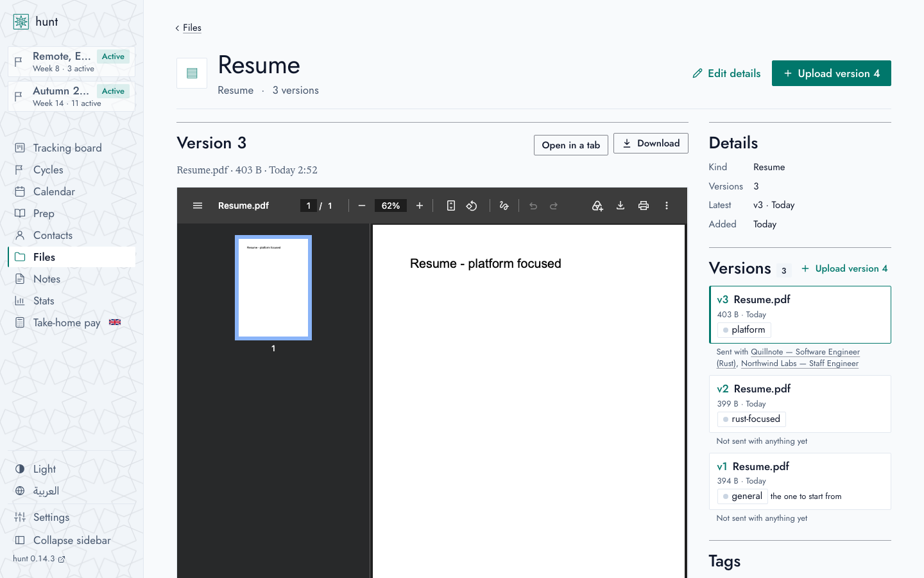Edit the PDF page number field

(309, 206)
